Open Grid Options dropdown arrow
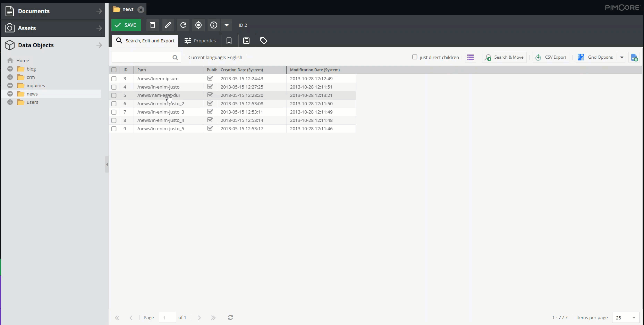The image size is (644, 325). (621, 57)
